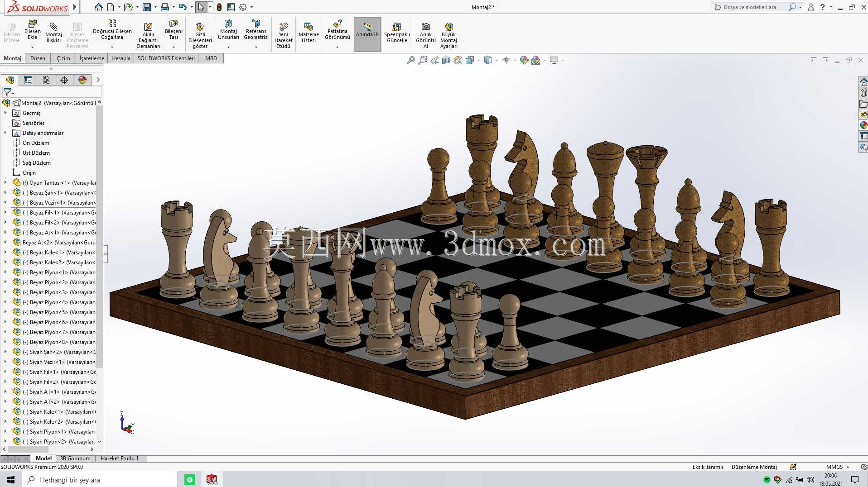Click Anlık Görüntü Al snapshot icon
Image resolution: width=868 pixels, height=487 pixels.
tap(425, 35)
